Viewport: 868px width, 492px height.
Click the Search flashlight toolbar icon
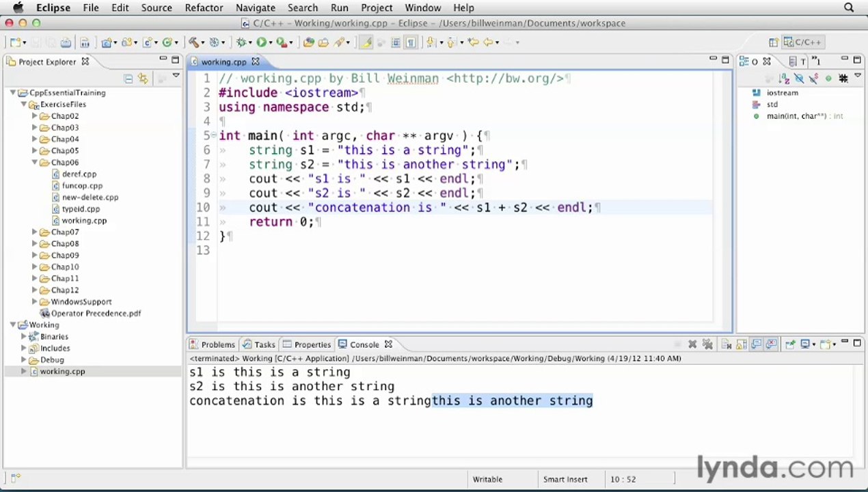[x=340, y=42]
